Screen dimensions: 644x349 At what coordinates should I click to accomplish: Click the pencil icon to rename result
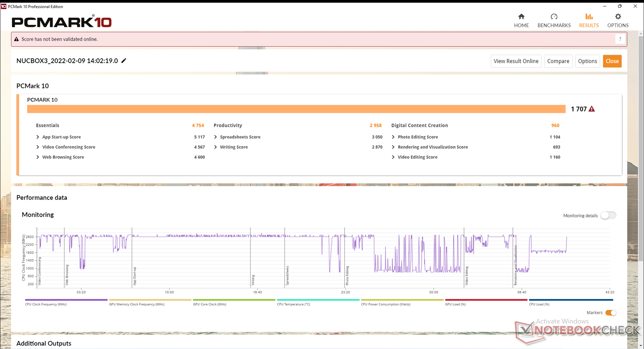click(x=124, y=61)
